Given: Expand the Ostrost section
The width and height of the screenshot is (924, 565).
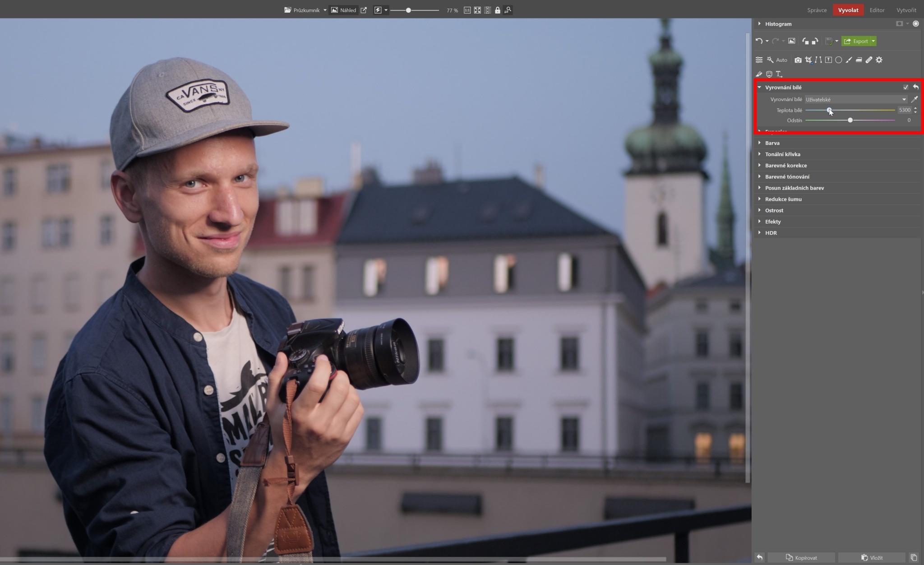Looking at the screenshot, I should pos(759,210).
